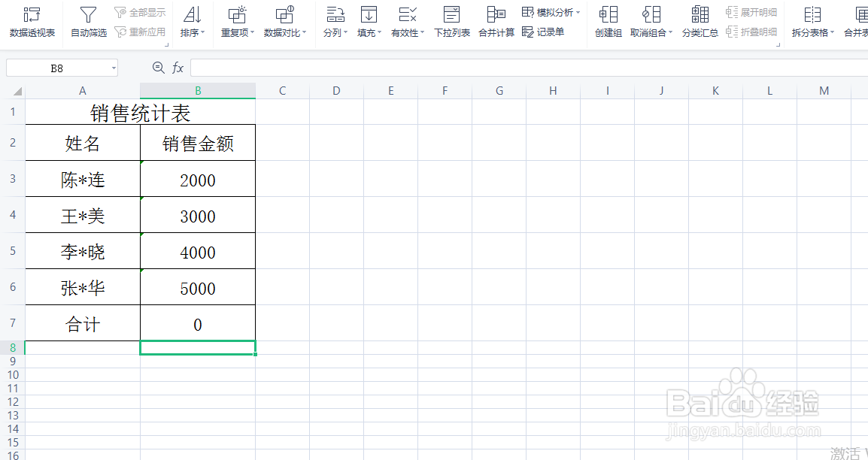This screenshot has width=868, height=460.
Task: Click the formula bar input field
Action: point(529,68)
